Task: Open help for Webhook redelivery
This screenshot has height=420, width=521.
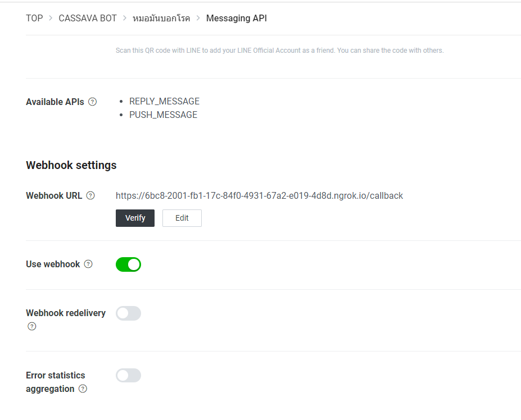Action: click(x=32, y=326)
